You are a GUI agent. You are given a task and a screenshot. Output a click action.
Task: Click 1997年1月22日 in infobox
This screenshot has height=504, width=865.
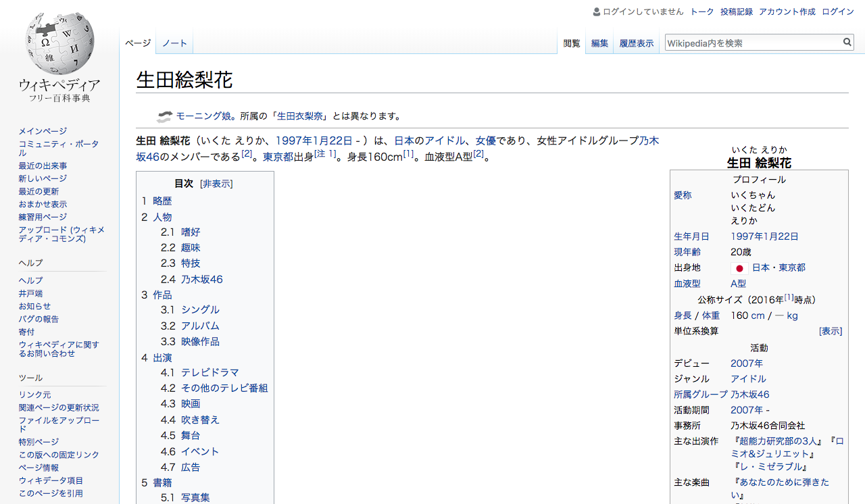(764, 236)
